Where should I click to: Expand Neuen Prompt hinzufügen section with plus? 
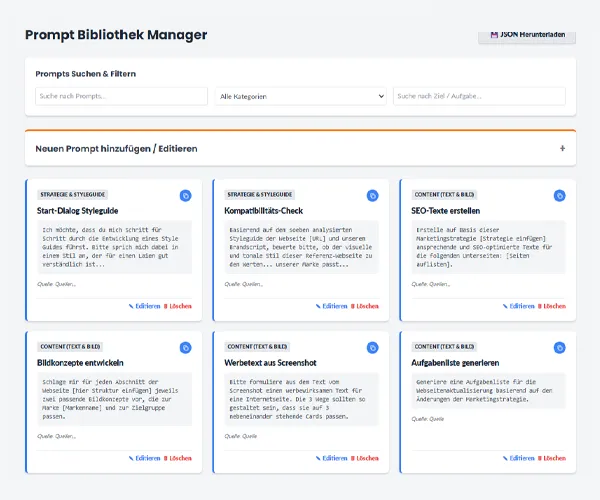coord(562,148)
